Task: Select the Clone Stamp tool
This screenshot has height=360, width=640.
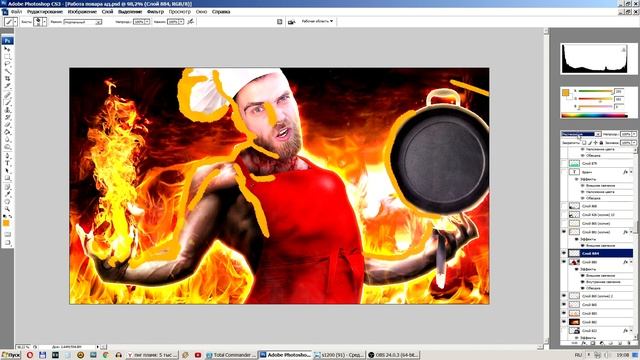Action: [7, 109]
